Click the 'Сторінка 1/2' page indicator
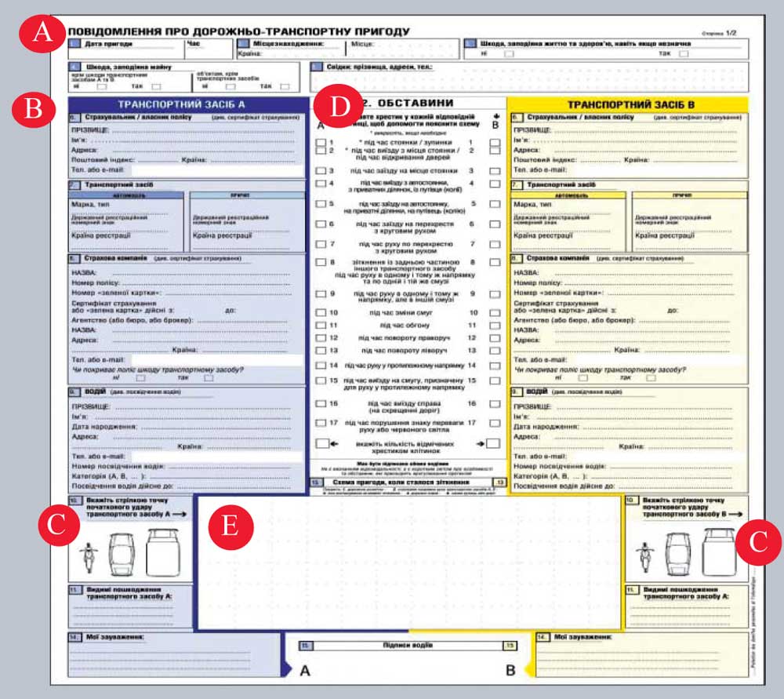This screenshot has width=784, height=699. (x=718, y=33)
